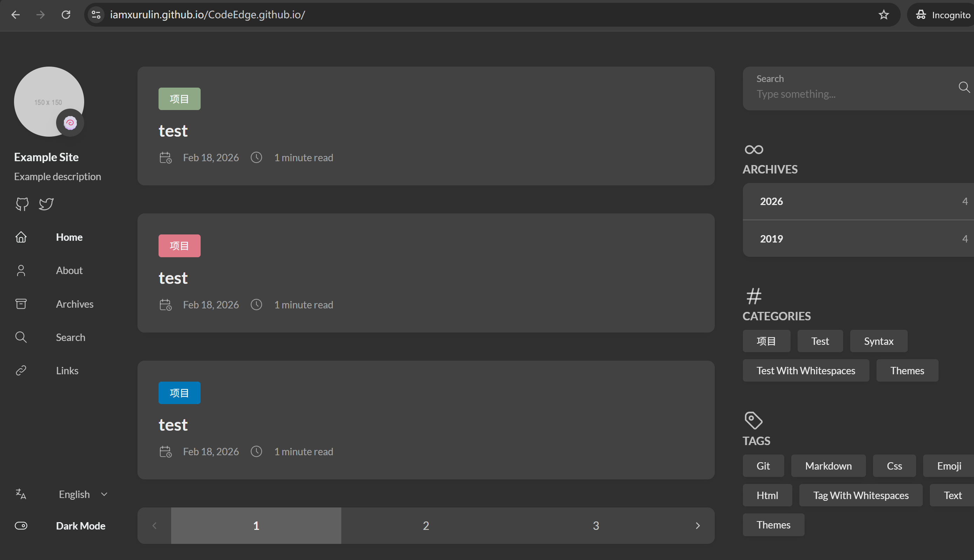Go to next page with the right chevron
The width and height of the screenshot is (974, 560).
point(697,525)
